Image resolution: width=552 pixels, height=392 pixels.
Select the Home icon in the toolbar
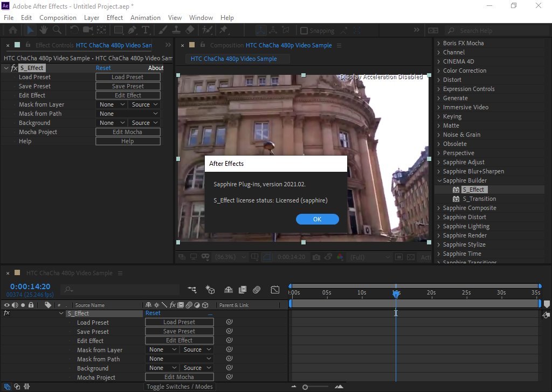click(13, 30)
